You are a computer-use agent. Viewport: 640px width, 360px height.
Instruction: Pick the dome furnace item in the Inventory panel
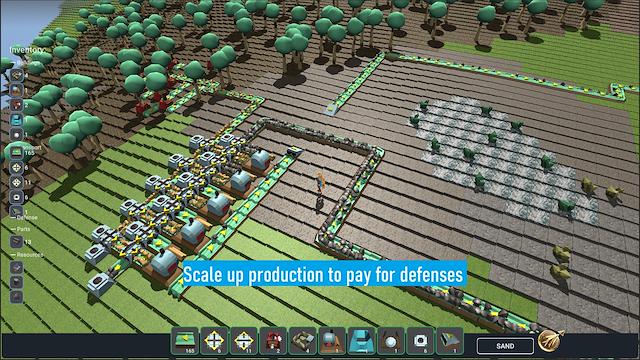click(17, 90)
